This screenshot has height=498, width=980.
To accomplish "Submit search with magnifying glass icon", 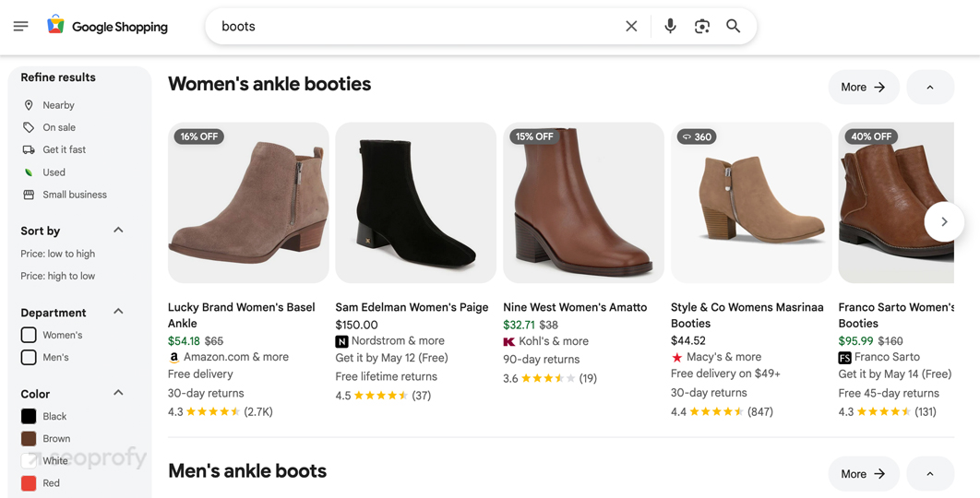I will pyautogui.click(x=733, y=26).
